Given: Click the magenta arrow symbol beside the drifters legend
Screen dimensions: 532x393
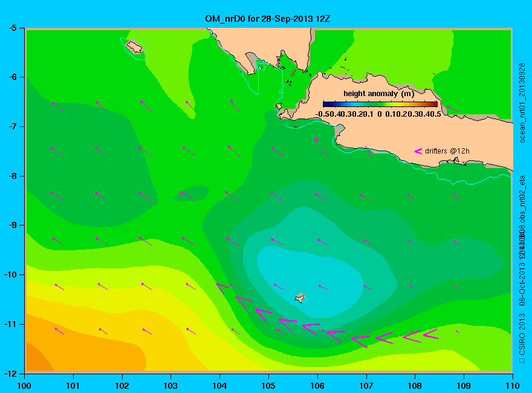Looking at the screenshot, I should click(418, 151).
